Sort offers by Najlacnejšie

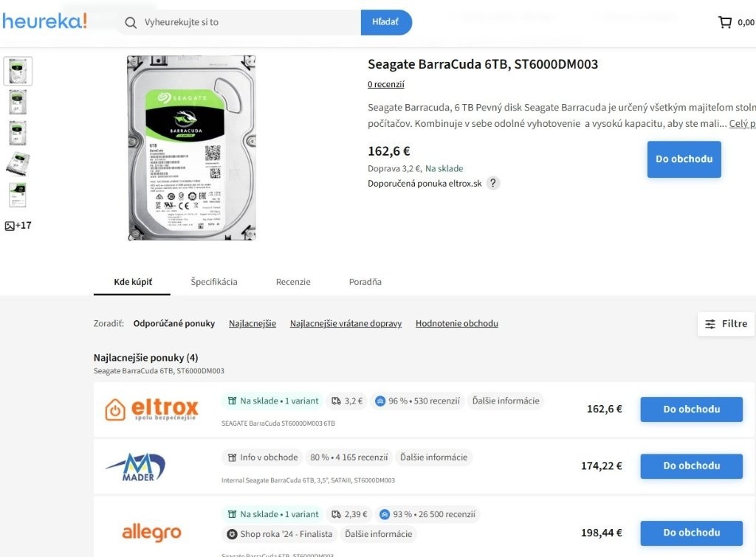point(252,323)
